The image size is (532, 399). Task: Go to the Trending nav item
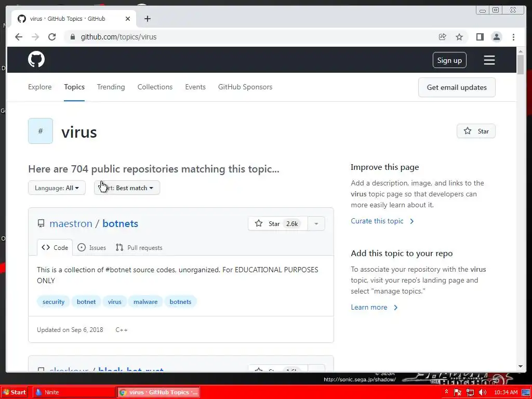(111, 87)
